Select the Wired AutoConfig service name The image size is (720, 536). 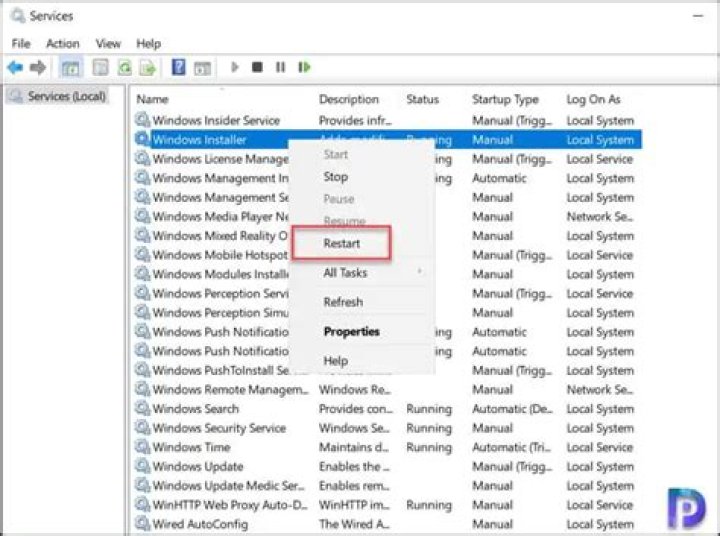pos(200,524)
